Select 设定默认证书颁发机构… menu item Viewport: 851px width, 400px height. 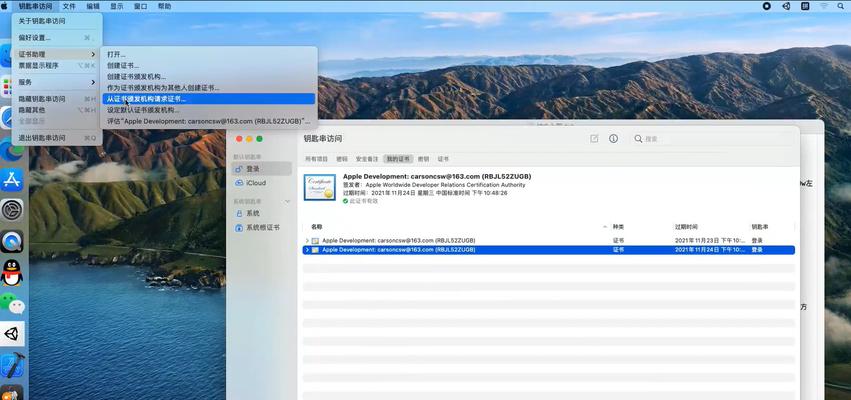[x=208, y=110]
